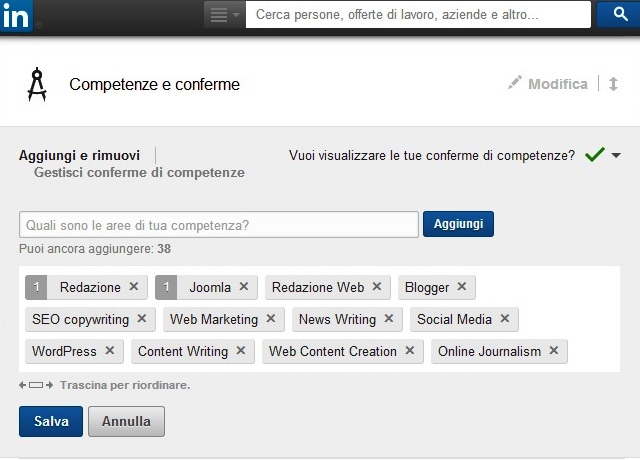This screenshot has width=640, height=460.
Task: Click the LinkedIn logo icon
Action: [16, 16]
